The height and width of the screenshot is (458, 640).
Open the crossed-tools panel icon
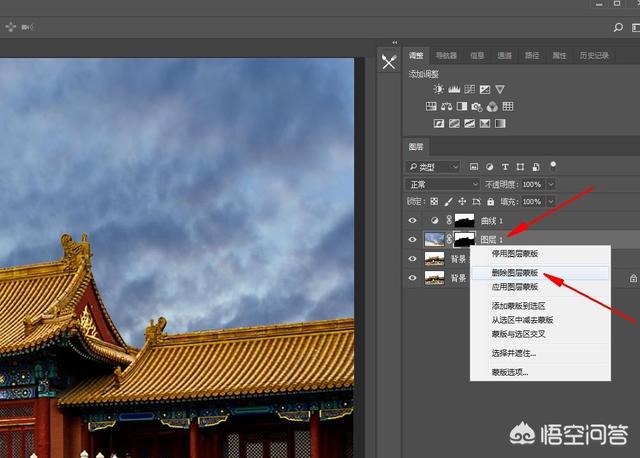389,62
